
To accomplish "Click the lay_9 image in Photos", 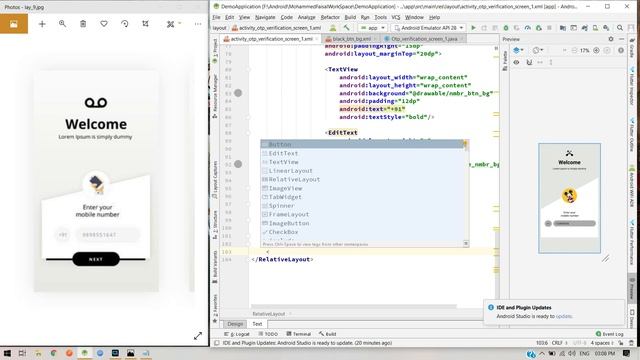I will (96, 181).
